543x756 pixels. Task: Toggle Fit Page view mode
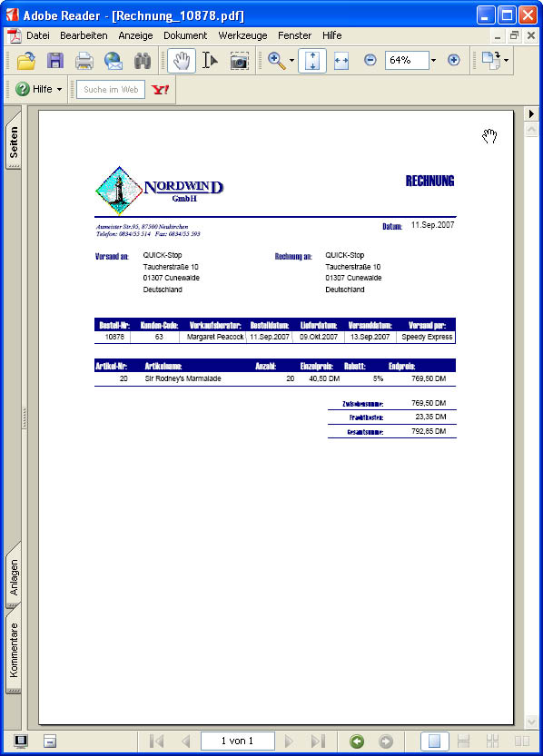point(312,61)
